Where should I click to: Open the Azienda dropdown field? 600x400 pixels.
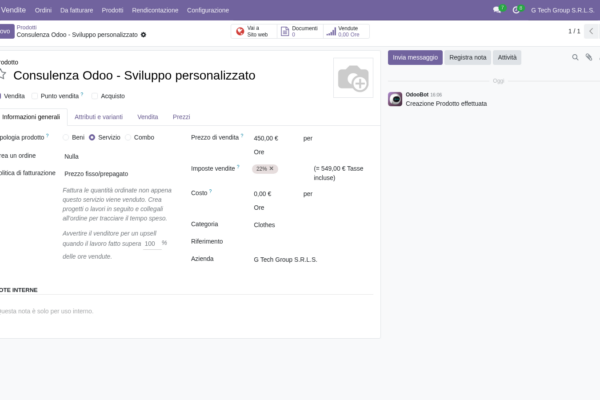(313, 260)
